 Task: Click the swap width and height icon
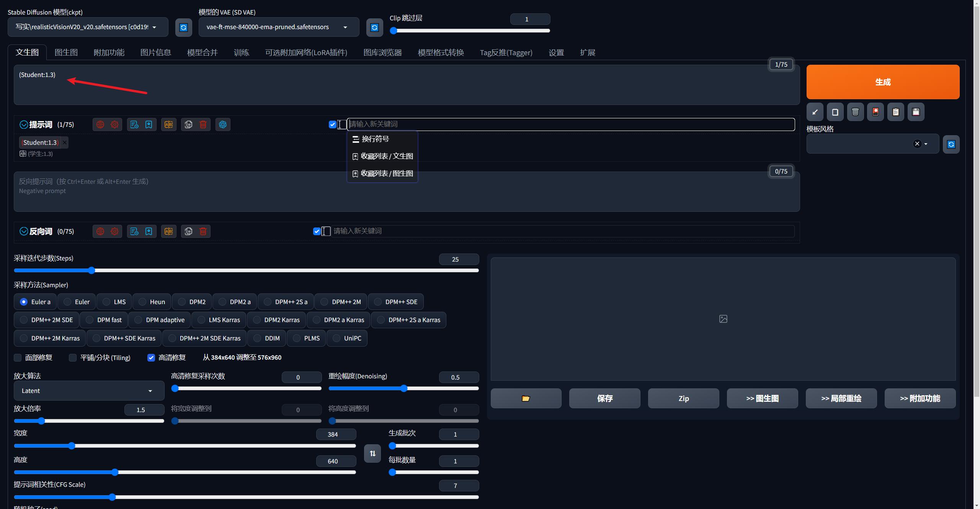tap(372, 453)
